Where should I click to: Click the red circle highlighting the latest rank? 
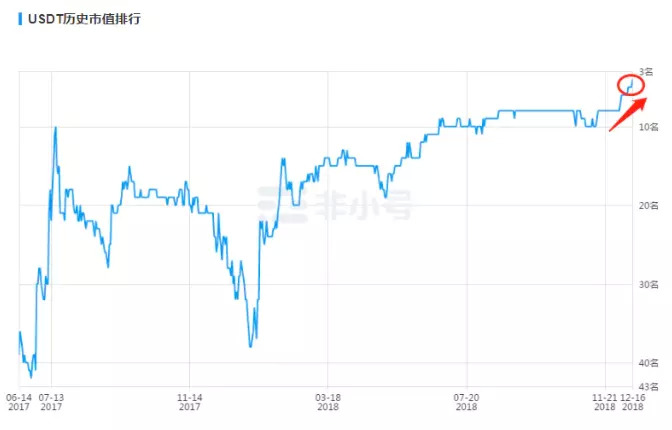click(630, 85)
